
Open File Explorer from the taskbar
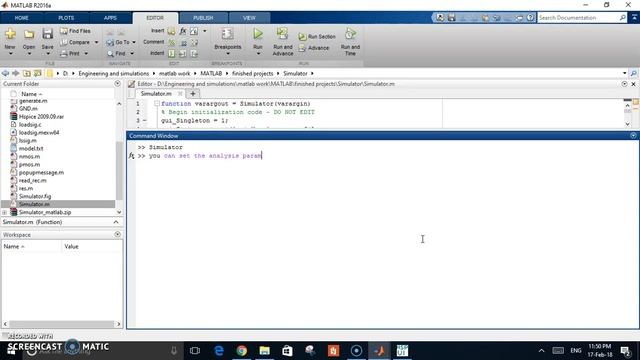[264, 351]
